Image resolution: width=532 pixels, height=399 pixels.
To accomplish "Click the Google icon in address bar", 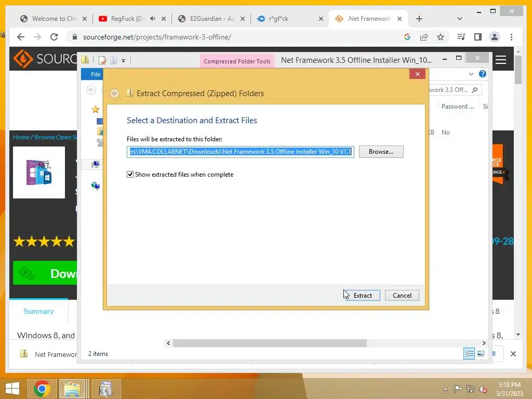I will point(407,37).
